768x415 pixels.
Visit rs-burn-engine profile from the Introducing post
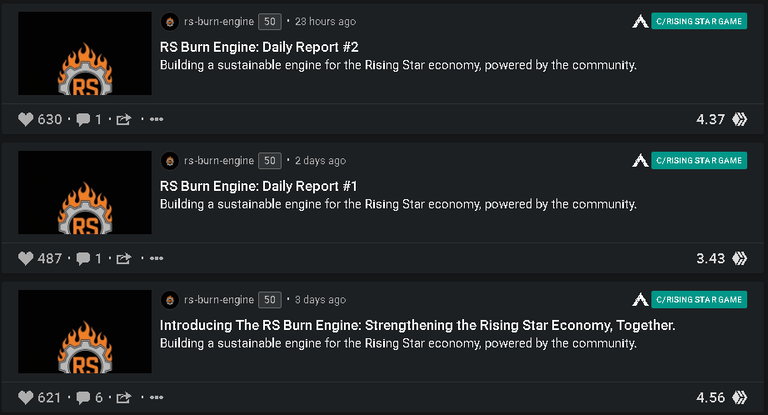[x=219, y=300]
